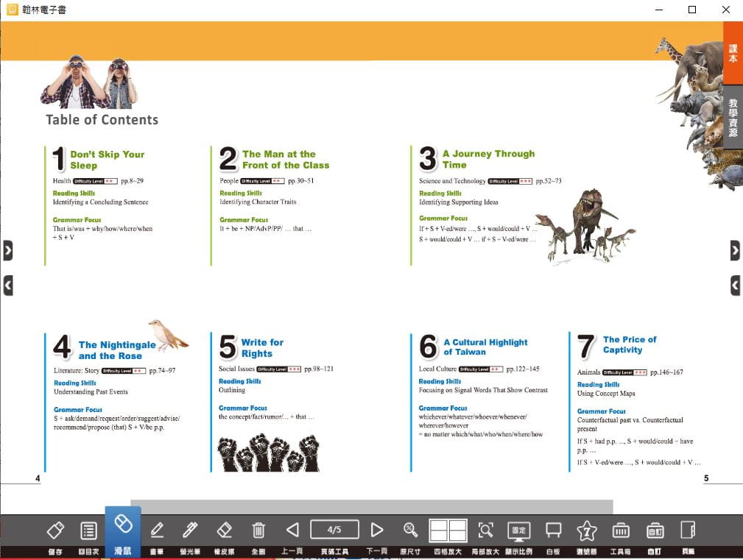This screenshot has width=743, height=560.
Task: Open unit 1 "Don't Skip Your Sleep"
Action: [107, 160]
